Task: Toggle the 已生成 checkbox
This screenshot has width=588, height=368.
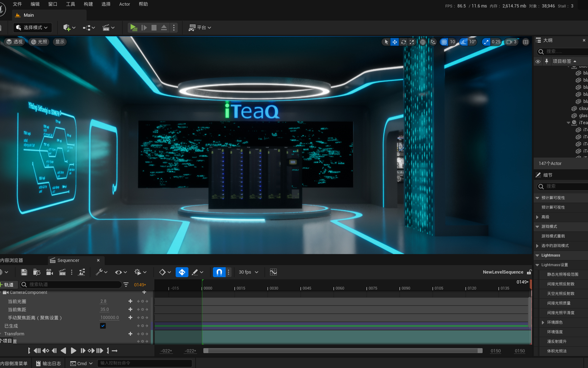Action: coord(103,326)
